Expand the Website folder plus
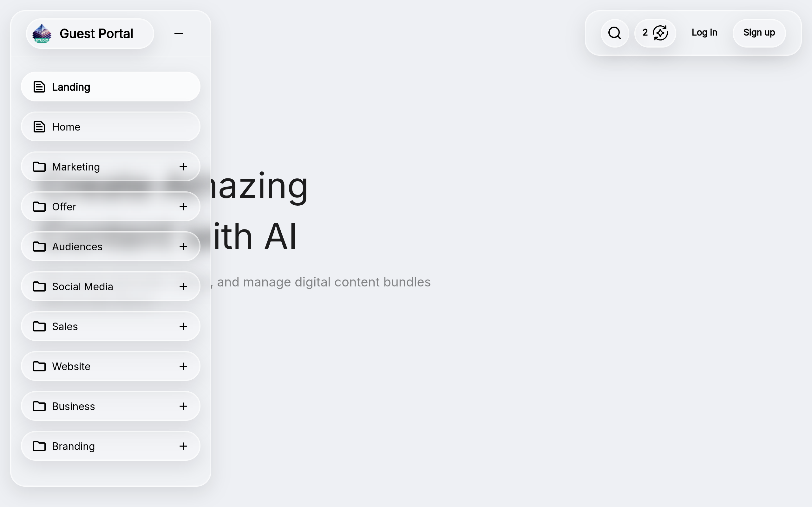Viewport: 812px width, 507px height. [183, 366]
